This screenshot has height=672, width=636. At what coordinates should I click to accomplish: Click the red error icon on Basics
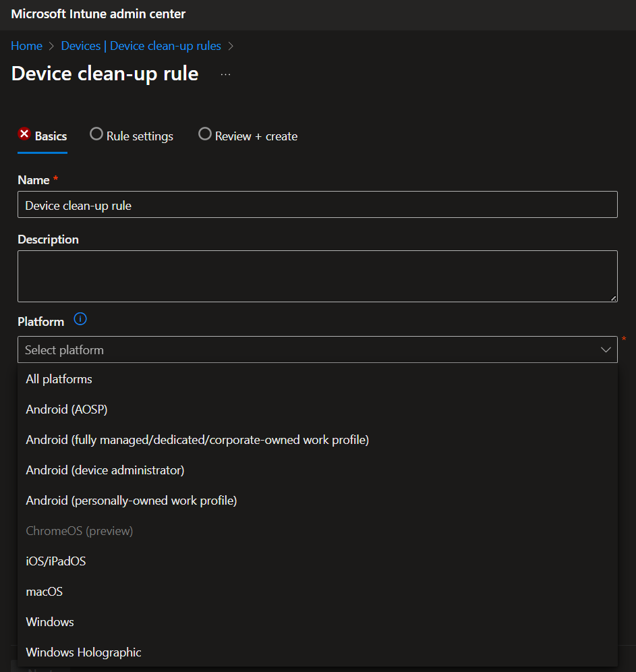(x=24, y=134)
